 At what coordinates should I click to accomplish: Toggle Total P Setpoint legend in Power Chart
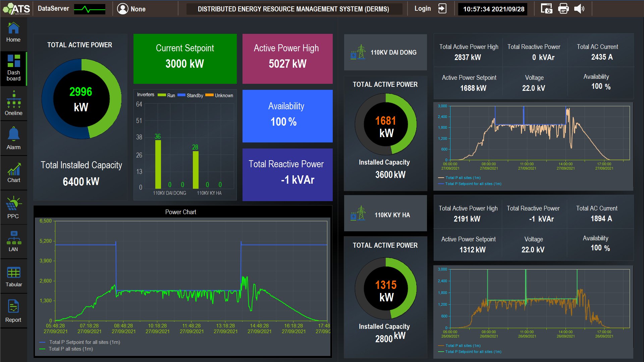point(80,342)
